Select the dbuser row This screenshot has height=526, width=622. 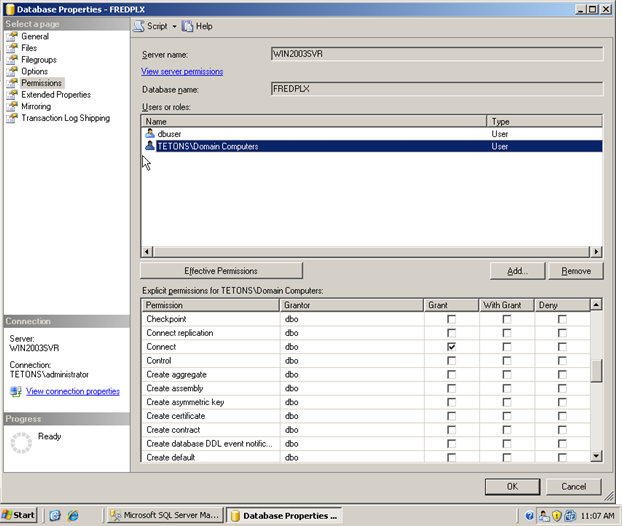(372, 134)
